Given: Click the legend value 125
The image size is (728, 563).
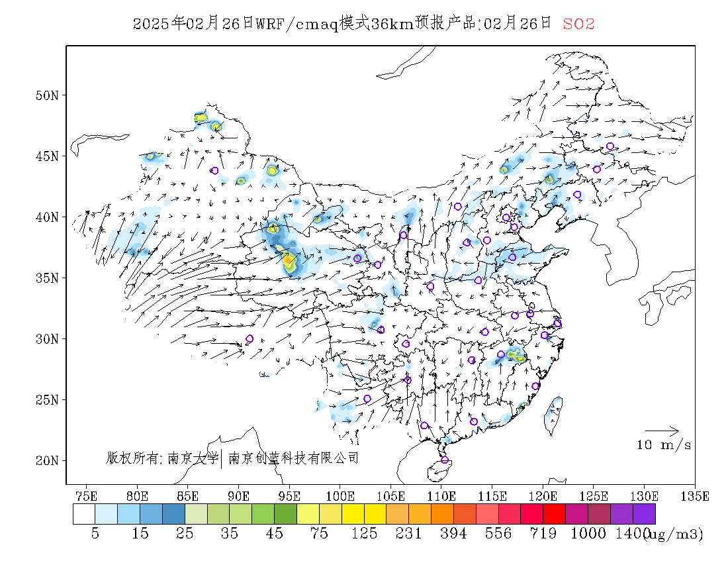Looking at the screenshot, I should click(364, 533).
